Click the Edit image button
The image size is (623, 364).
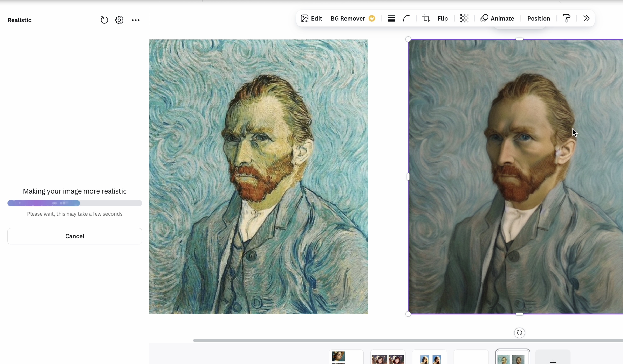(311, 19)
